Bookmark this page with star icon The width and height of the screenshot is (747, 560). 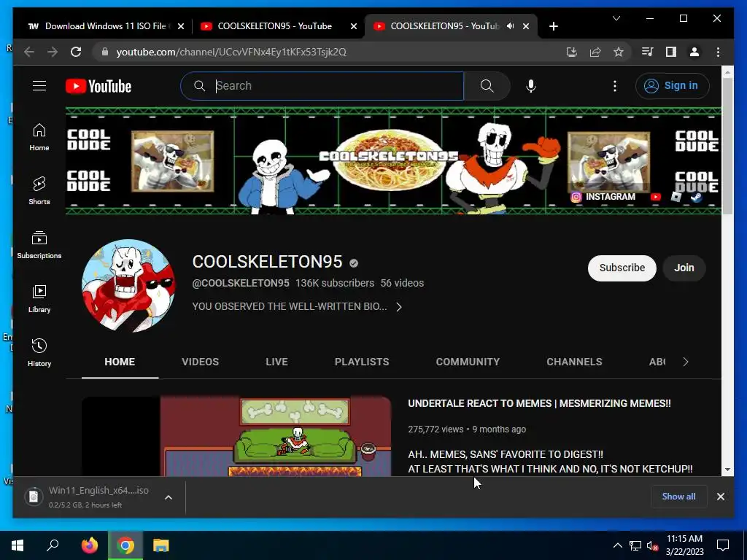point(619,52)
